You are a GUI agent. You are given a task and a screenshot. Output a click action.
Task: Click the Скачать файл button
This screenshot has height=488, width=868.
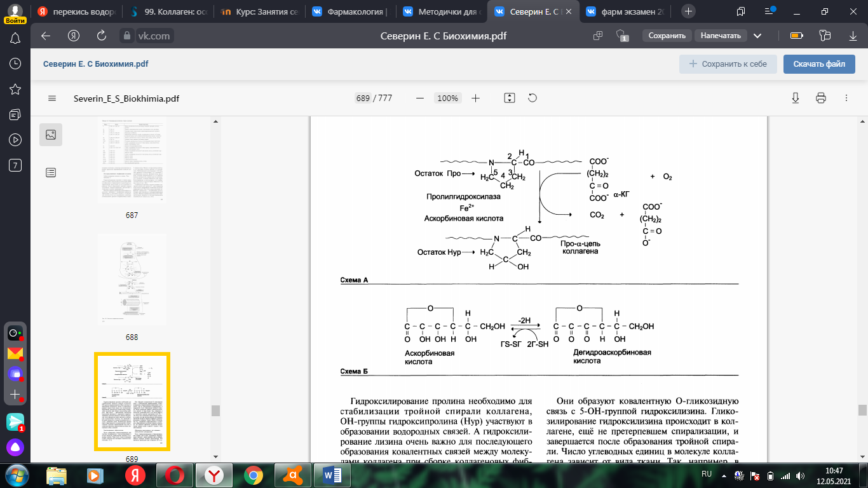(818, 64)
